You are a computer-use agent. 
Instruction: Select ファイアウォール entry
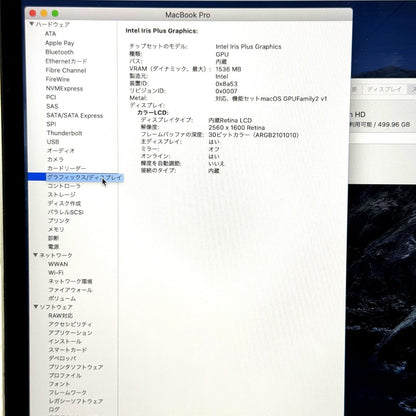(70, 290)
